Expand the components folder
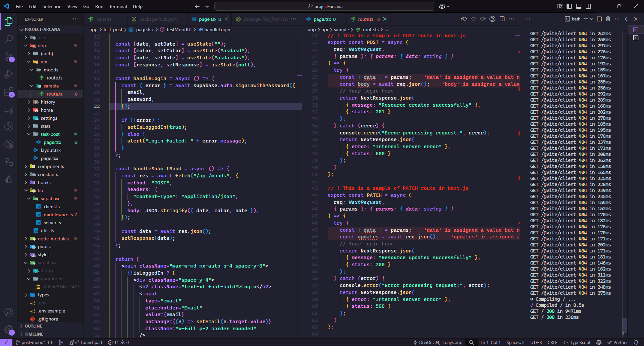644x346 pixels. point(50,166)
